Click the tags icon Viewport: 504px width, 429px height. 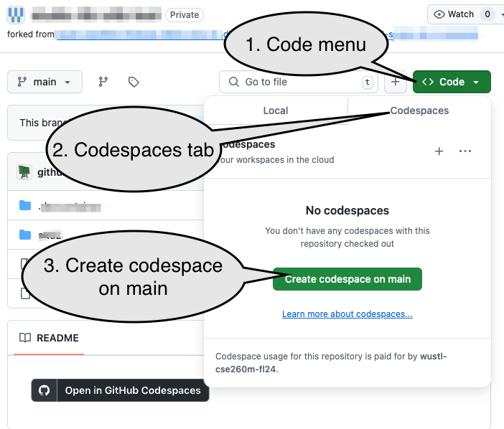(134, 82)
